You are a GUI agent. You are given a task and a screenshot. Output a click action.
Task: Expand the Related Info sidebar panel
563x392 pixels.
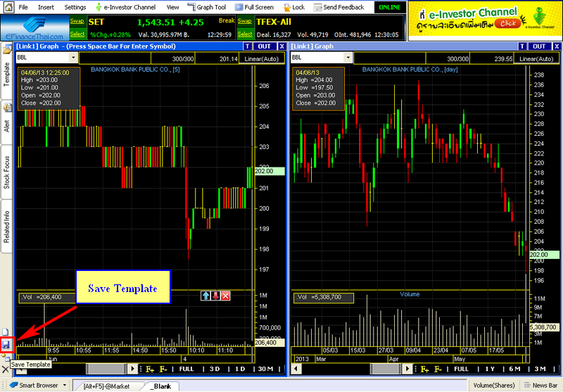[6, 227]
